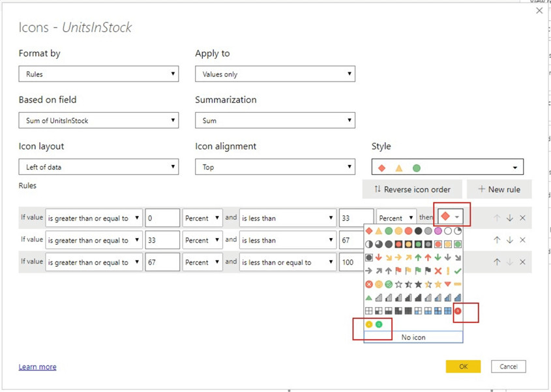Image resolution: width=551 pixels, height=392 pixels.
Task: Delete the rule ending at 100
Action: tap(523, 262)
